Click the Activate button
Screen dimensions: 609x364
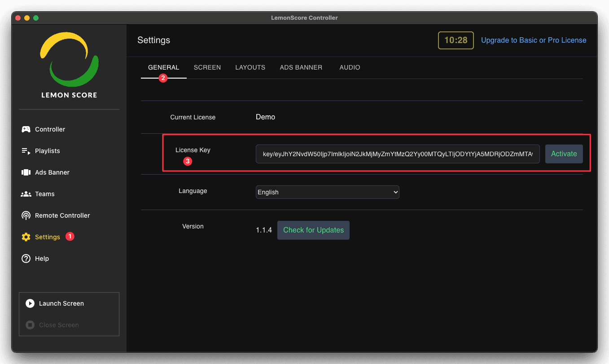(x=564, y=154)
